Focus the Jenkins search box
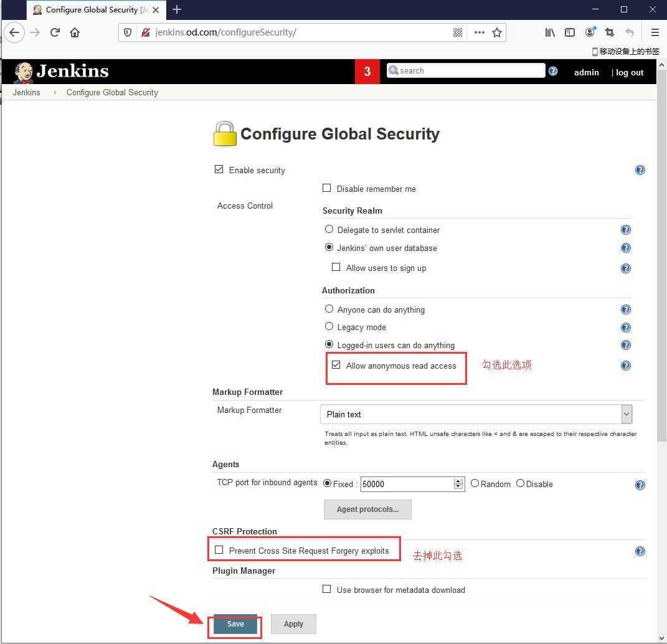667x644 pixels. pyautogui.click(x=466, y=70)
